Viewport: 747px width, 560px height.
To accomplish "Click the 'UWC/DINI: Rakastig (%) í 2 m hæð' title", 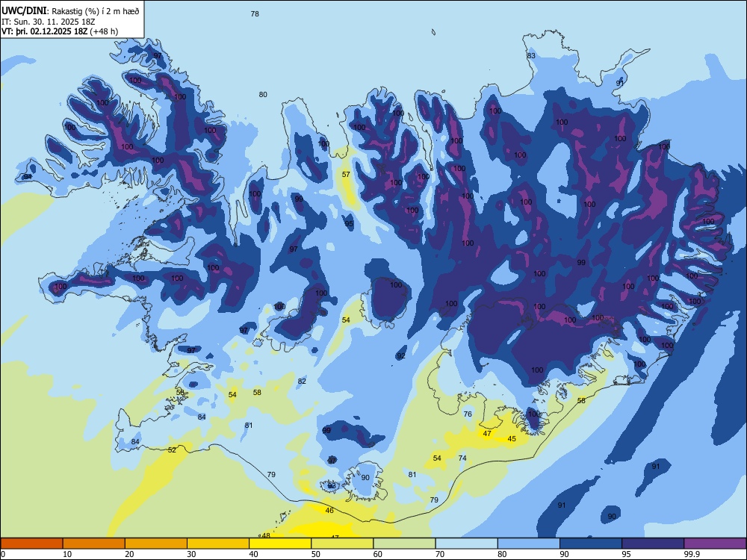I will [70, 11].
